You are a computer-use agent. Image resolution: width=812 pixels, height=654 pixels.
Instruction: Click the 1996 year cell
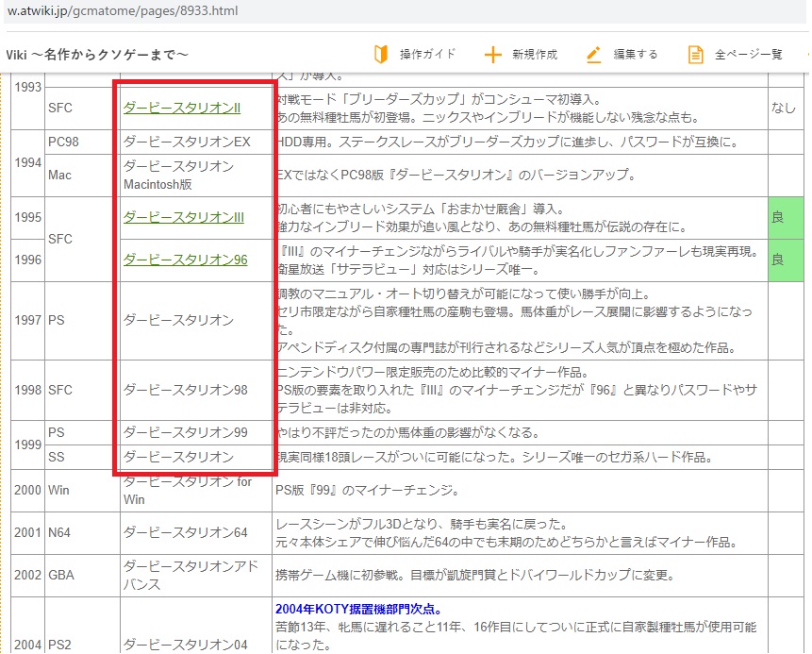click(x=28, y=260)
